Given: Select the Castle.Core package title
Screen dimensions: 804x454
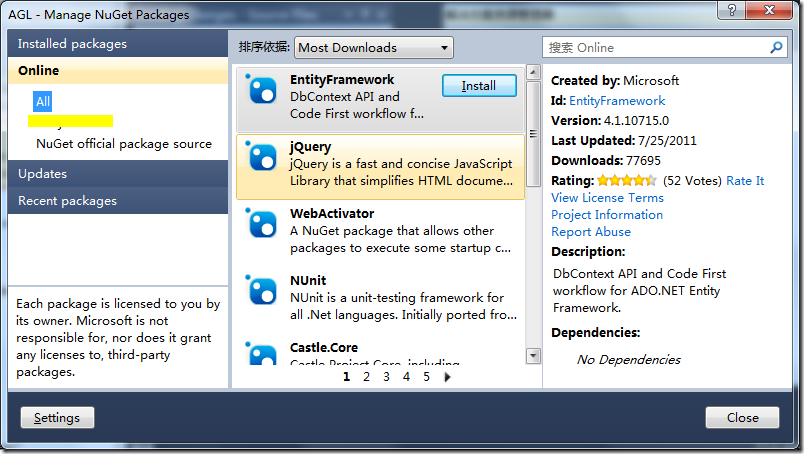Looking at the screenshot, I should pos(324,347).
